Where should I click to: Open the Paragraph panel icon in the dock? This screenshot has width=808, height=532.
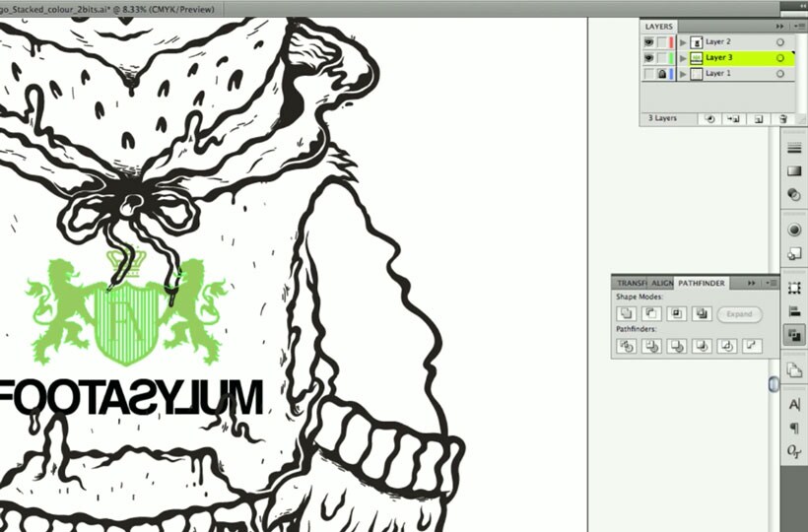pyautogui.click(x=794, y=428)
